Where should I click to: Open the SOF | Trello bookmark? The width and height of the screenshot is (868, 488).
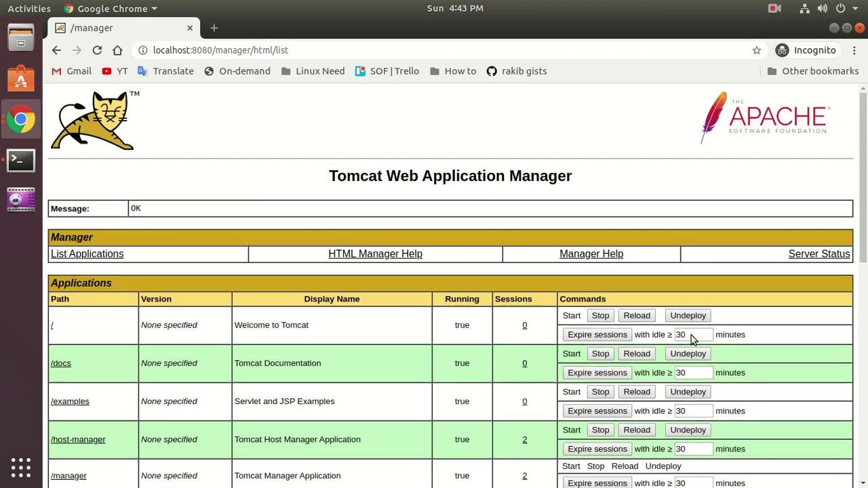click(387, 71)
